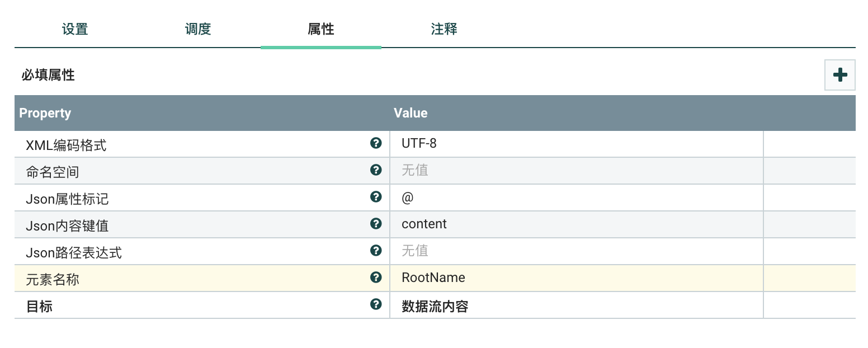Edit the RootName element value
This screenshot has width=868, height=348.
[x=576, y=278]
